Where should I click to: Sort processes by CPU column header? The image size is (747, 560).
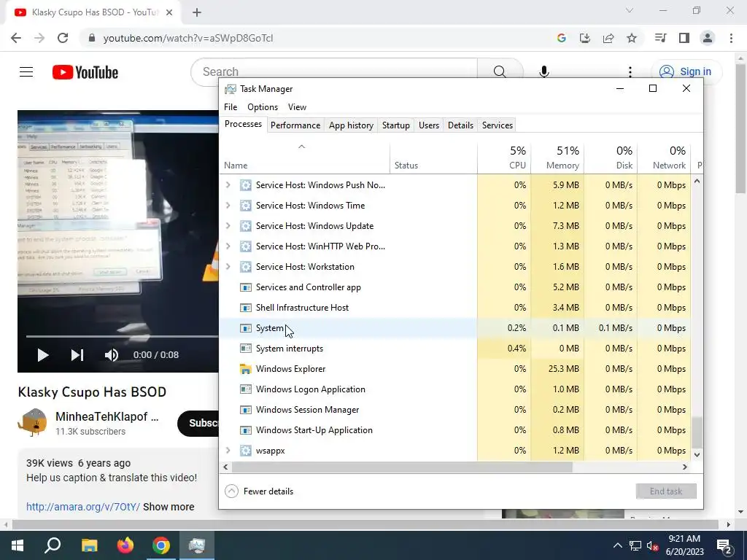click(504, 157)
